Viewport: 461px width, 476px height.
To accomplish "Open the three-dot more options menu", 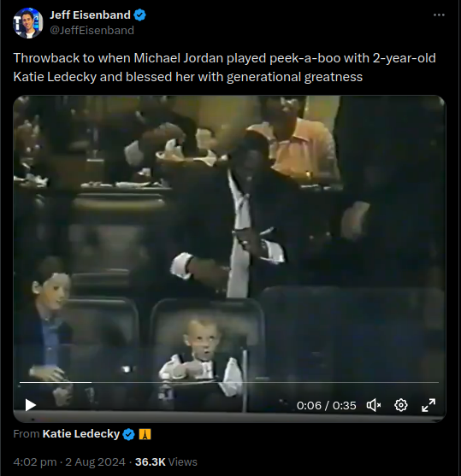I will tap(439, 15).
